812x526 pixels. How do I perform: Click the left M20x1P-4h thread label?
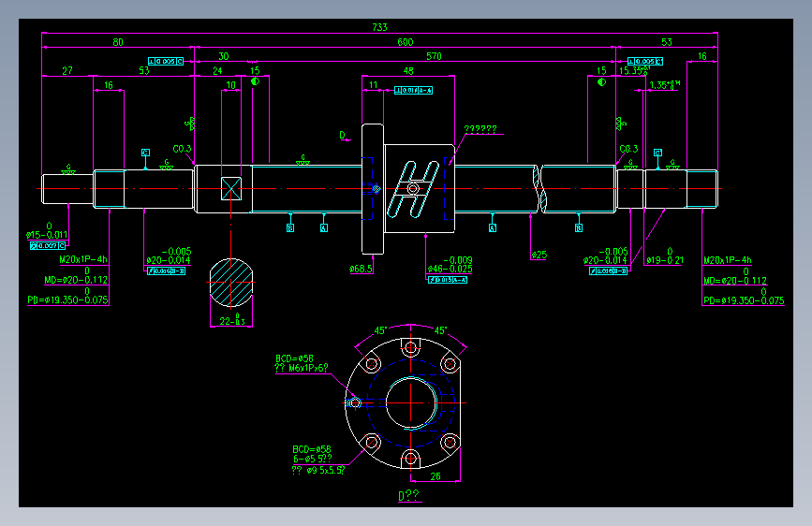pyautogui.click(x=83, y=259)
